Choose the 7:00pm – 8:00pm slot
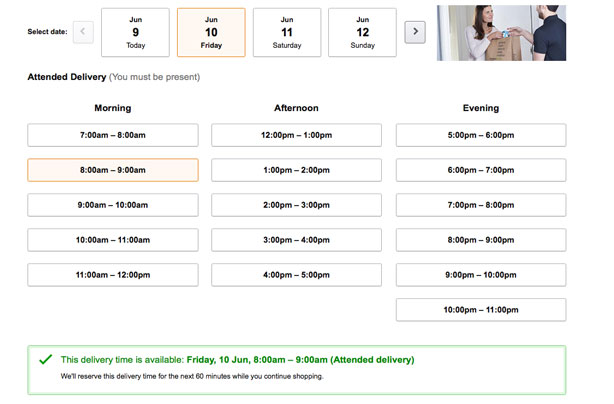Viewport: 614px width, 404px height. [x=481, y=205]
